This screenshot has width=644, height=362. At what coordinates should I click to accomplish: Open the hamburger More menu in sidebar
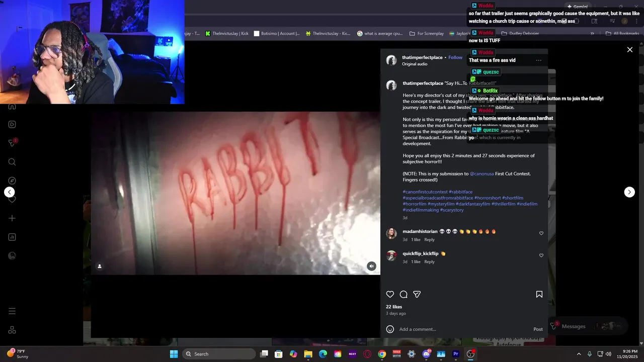pyautogui.click(x=12, y=311)
